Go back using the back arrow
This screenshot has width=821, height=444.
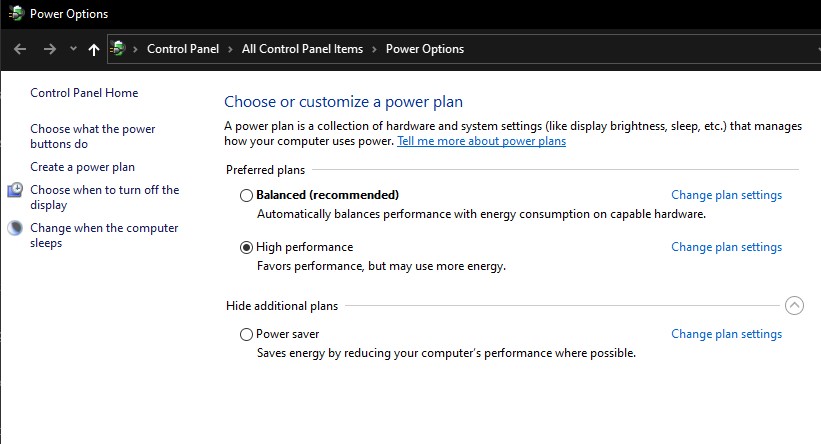(20, 49)
